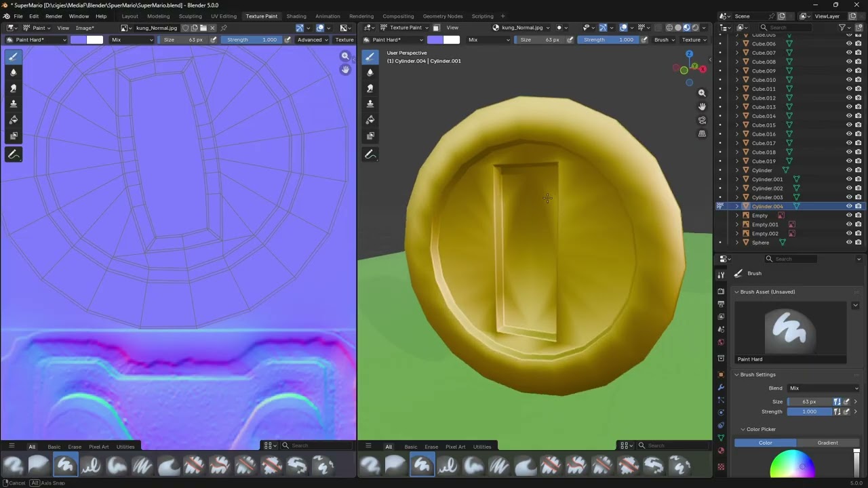Pick the Soften tool in 3D viewport
The image size is (868, 488).
(370, 73)
